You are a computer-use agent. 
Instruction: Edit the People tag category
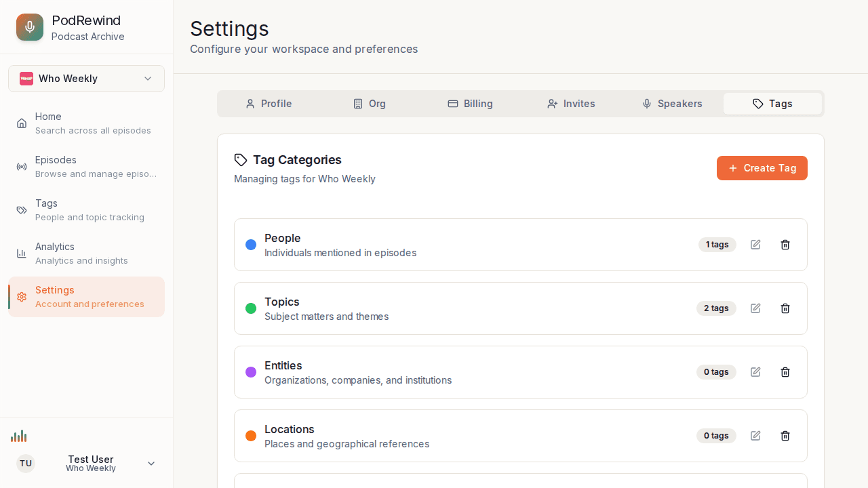[x=755, y=245]
